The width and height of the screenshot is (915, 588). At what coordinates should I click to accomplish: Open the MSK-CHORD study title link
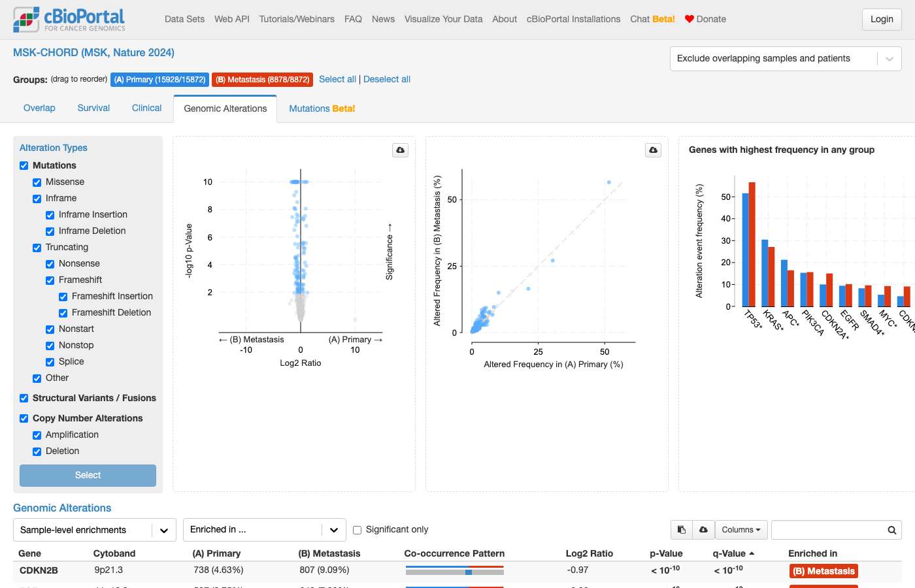point(93,53)
